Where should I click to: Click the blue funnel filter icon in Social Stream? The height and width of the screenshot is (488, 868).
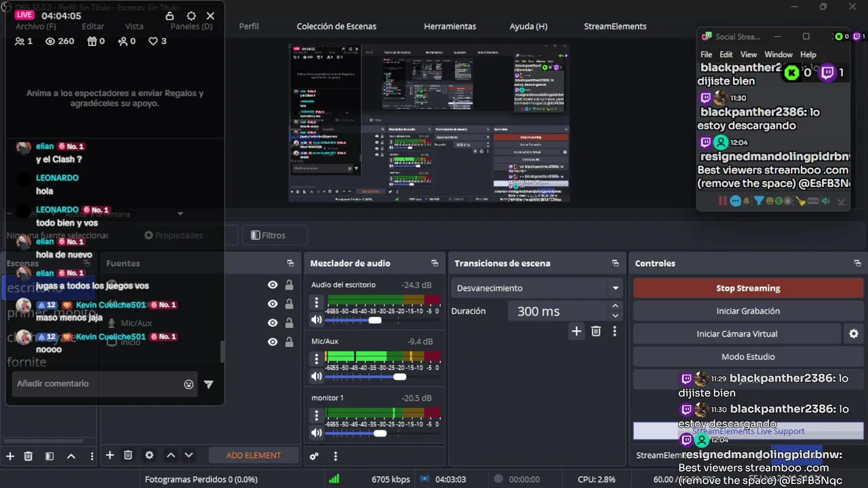[x=759, y=201]
